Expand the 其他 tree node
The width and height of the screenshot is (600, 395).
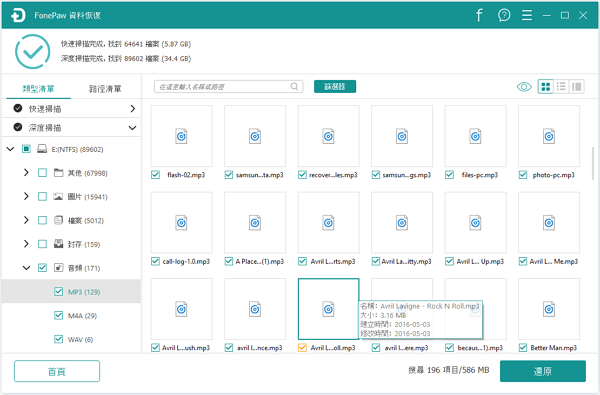26,173
